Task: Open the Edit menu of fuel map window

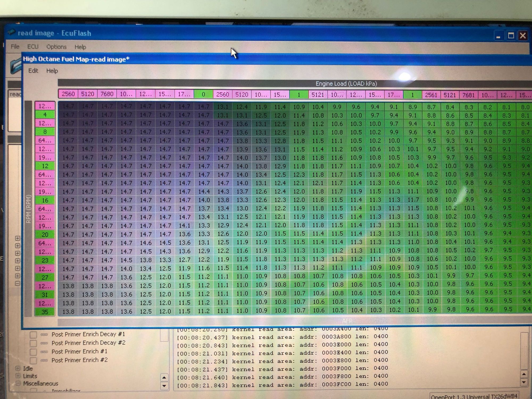Action: 33,71
